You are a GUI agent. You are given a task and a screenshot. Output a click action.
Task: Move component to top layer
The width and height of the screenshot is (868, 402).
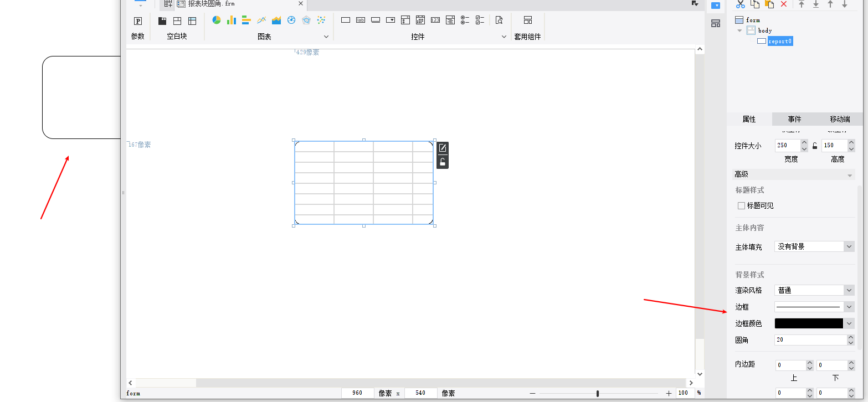[x=802, y=4]
